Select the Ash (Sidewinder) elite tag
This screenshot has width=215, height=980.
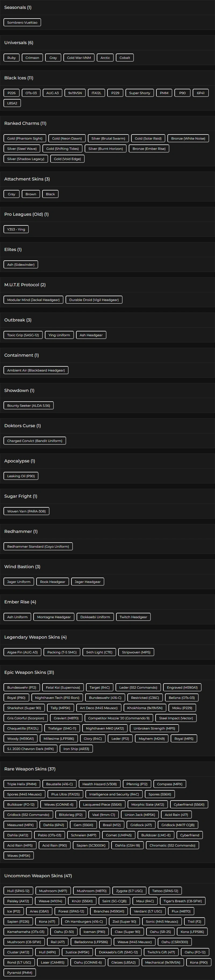(20, 264)
